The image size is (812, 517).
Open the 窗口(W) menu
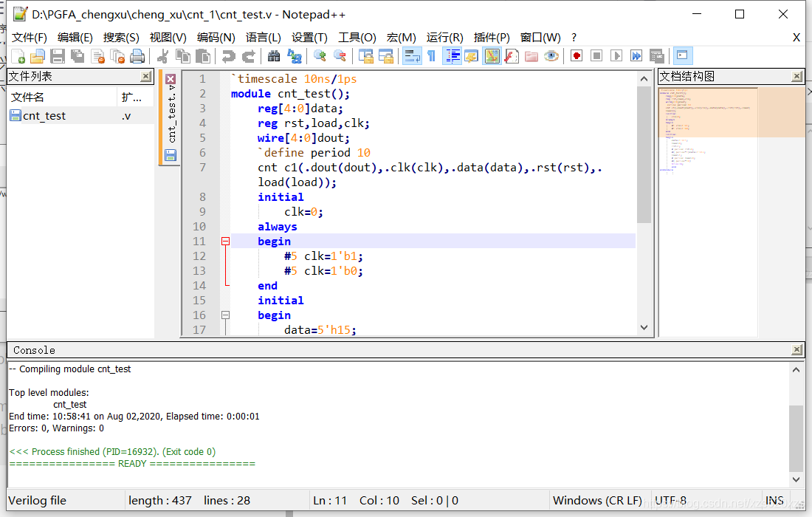(x=540, y=38)
